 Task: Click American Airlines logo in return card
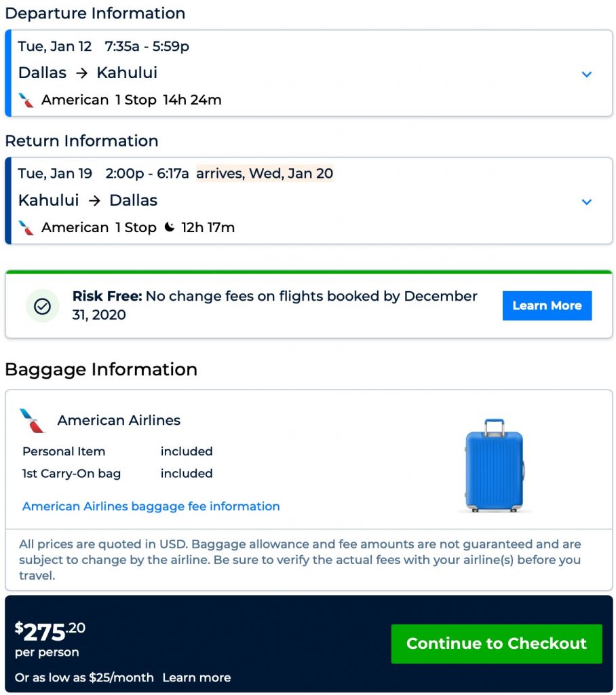coord(26,228)
